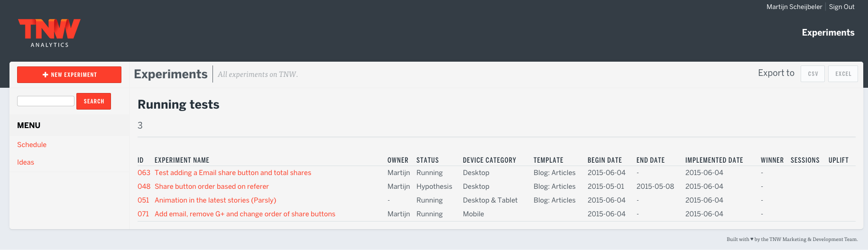
Task: Sign out of the account
Action: click(x=841, y=7)
